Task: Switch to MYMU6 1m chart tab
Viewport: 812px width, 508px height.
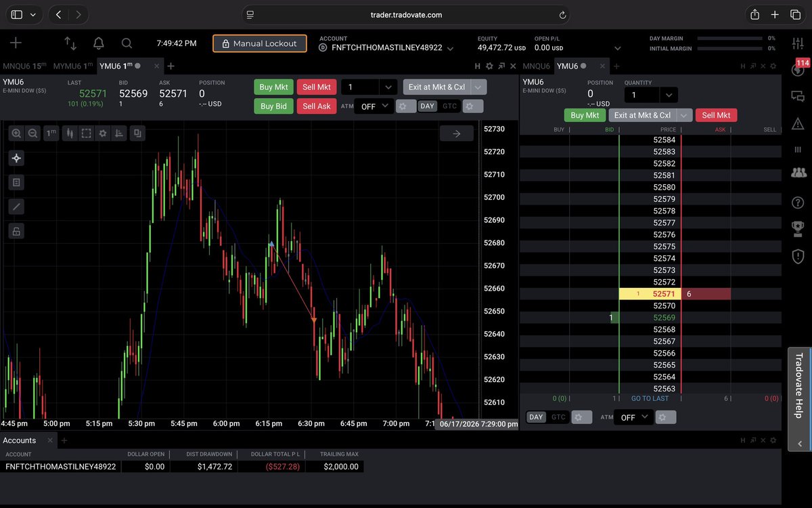Action: click(x=72, y=66)
